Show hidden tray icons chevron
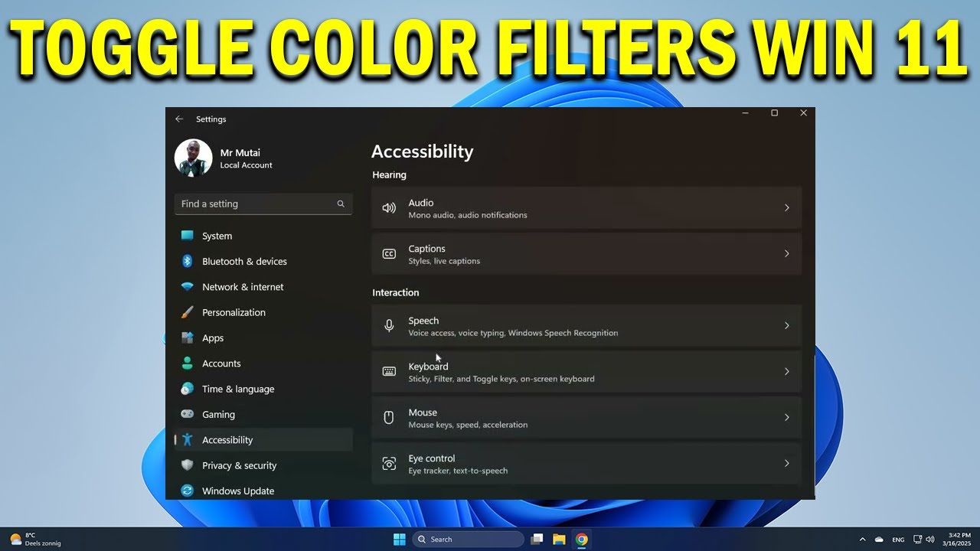This screenshot has width=980, height=551. click(863, 540)
